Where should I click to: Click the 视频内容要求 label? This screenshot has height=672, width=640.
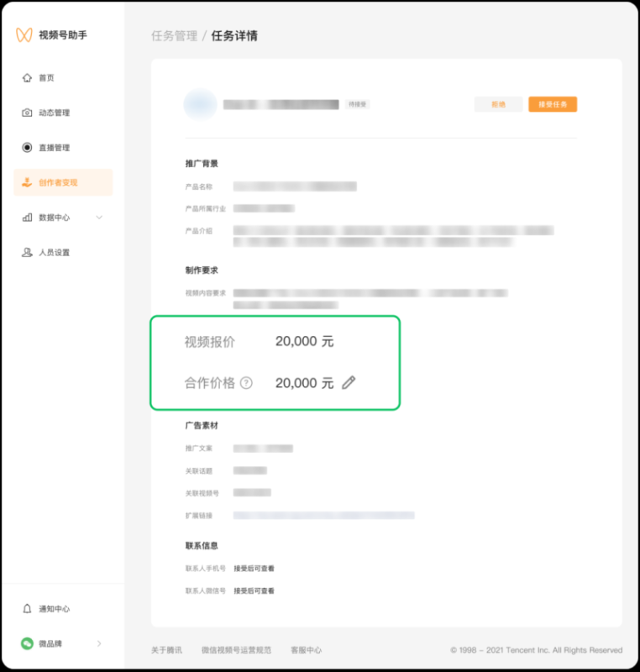tap(206, 293)
